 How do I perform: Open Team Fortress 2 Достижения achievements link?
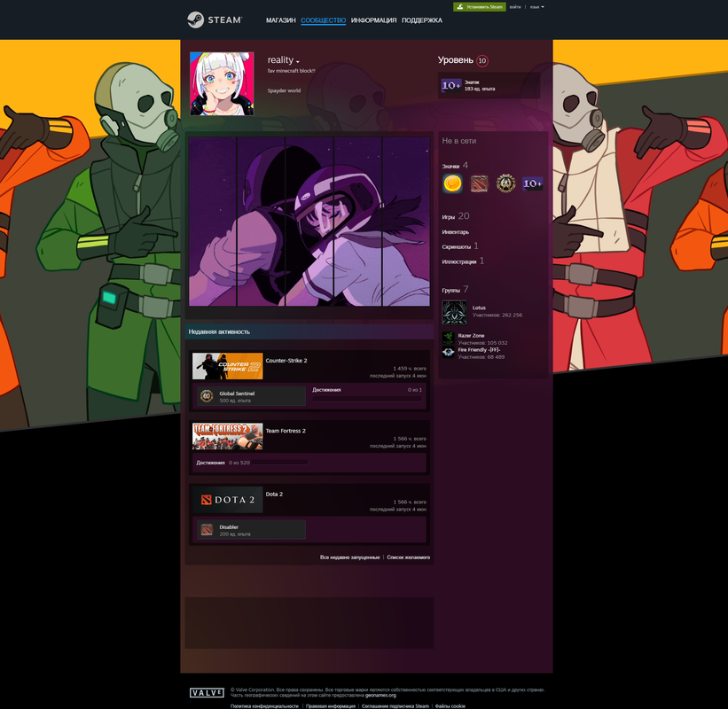click(210, 463)
